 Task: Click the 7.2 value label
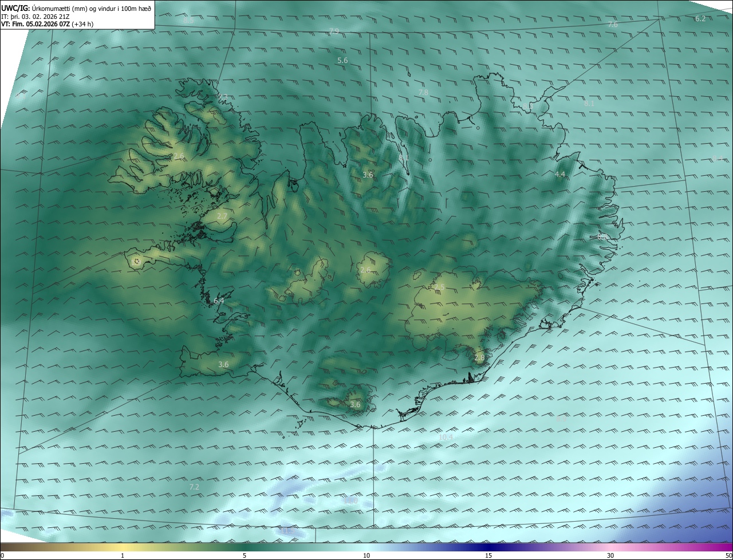194,487
